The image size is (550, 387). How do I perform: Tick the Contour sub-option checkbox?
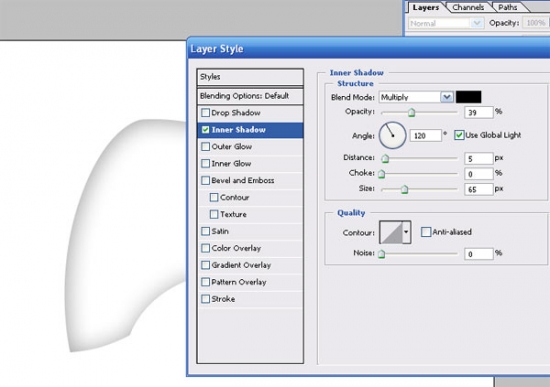click(214, 197)
